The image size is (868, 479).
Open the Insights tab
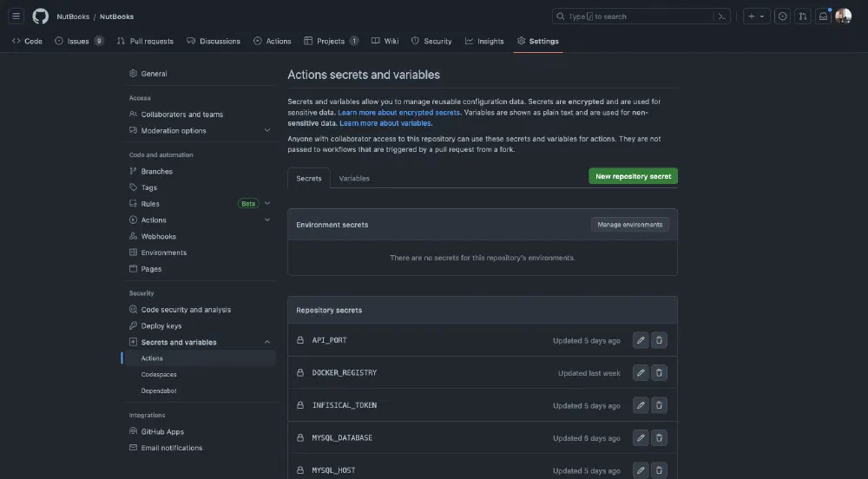tap(484, 41)
